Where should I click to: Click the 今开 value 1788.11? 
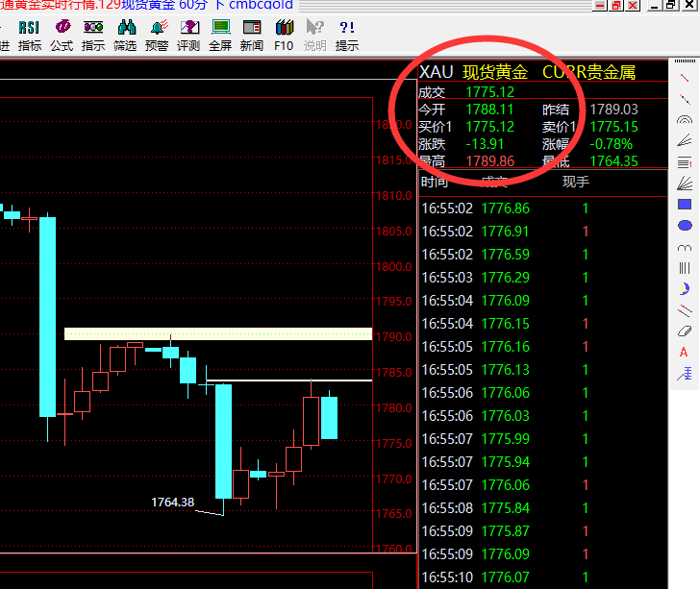click(x=489, y=110)
